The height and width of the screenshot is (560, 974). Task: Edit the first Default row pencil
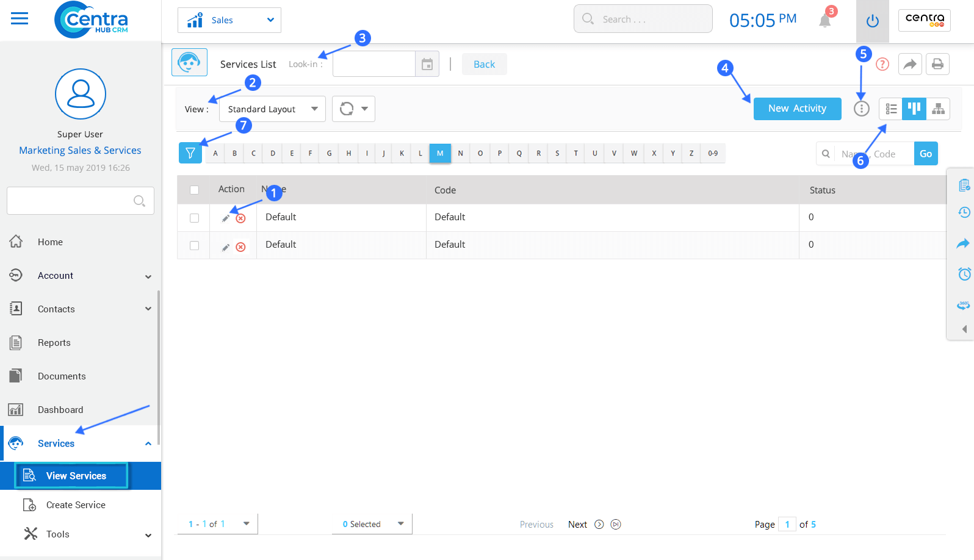pyautogui.click(x=226, y=218)
